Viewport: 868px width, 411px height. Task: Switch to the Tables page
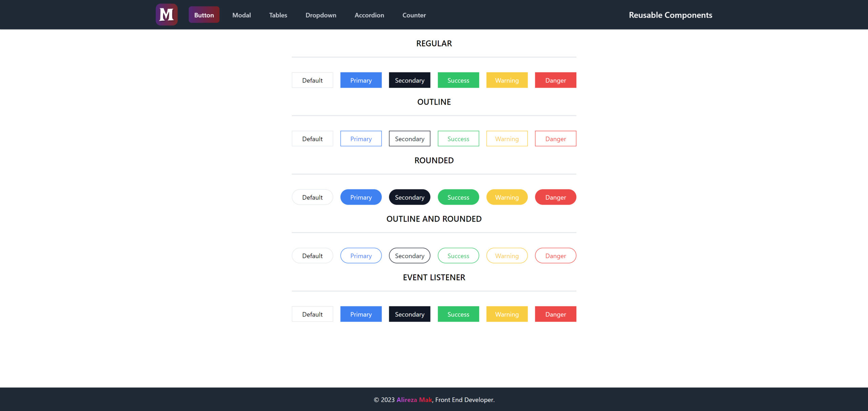(278, 15)
